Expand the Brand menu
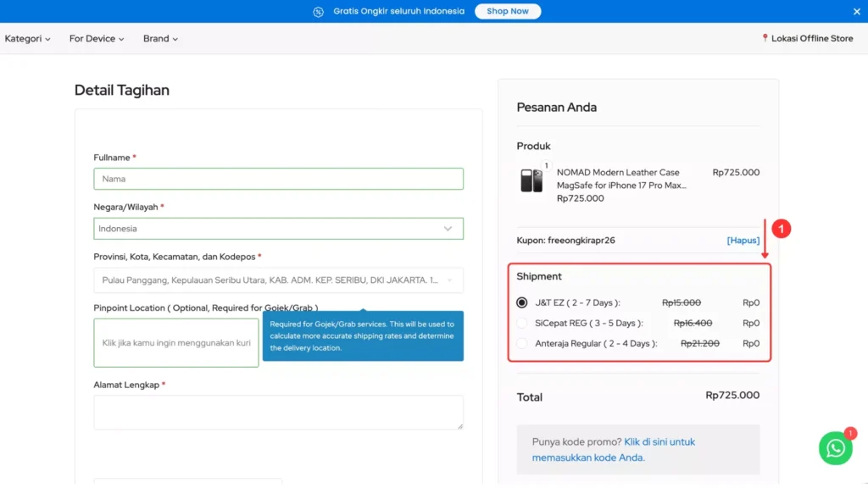The image size is (868, 488). 160,39
